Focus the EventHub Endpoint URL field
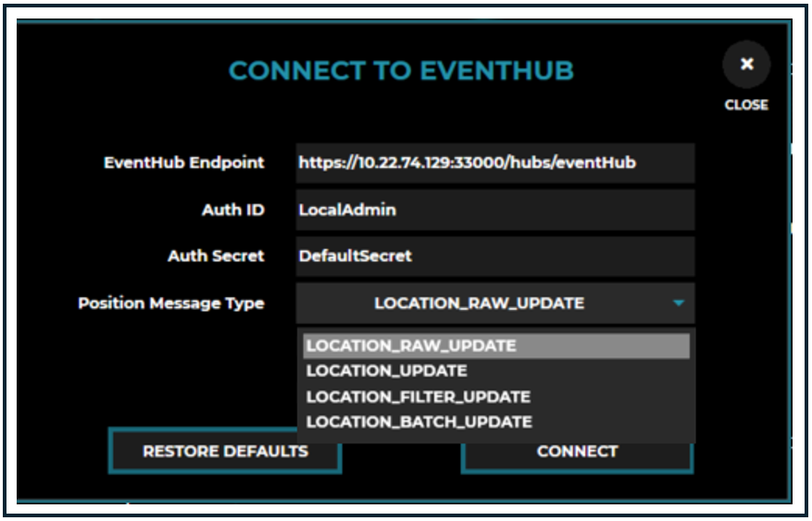Viewport: 812px width, 521px height. [x=494, y=163]
